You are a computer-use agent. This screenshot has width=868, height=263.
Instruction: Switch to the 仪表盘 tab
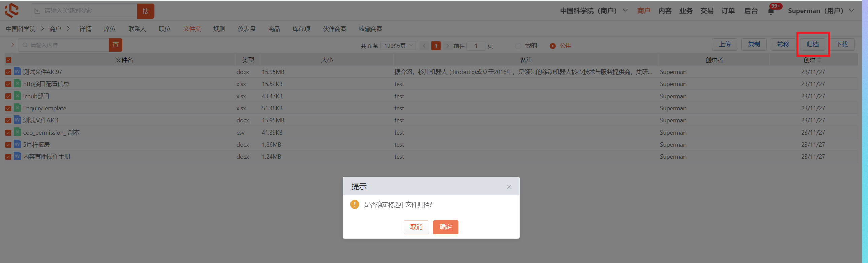[247, 29]
